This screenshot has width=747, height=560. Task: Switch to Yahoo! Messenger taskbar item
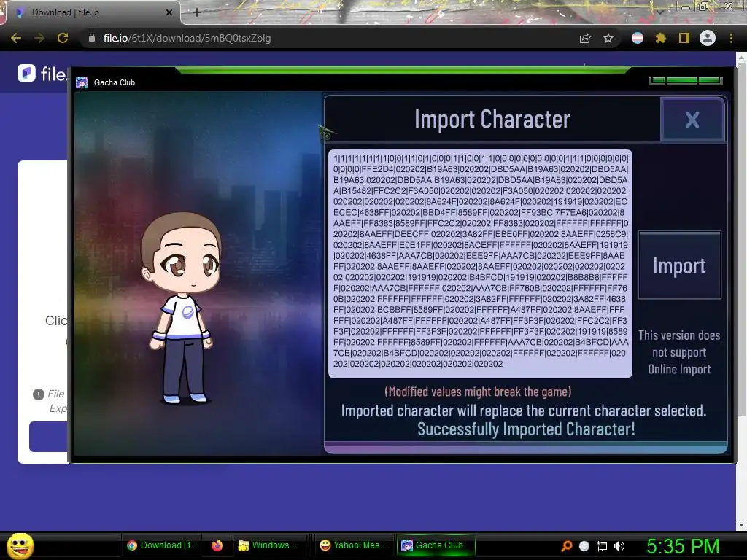click(354, 545)
